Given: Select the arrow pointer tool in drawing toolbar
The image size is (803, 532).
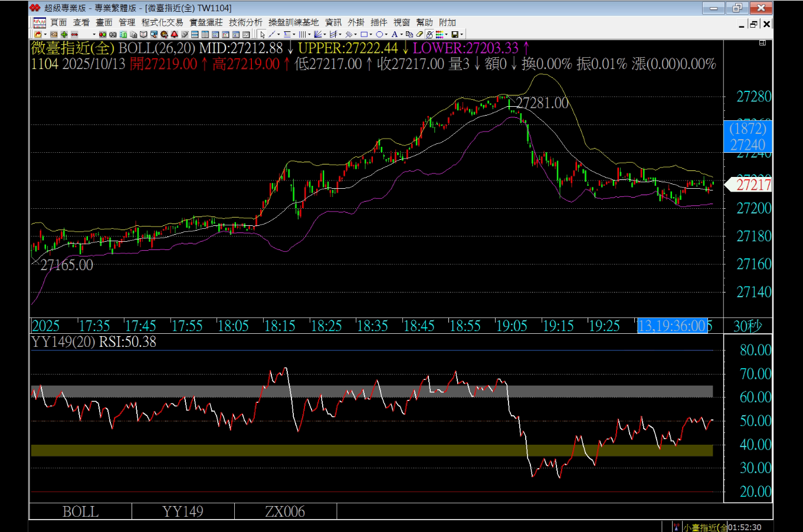Looking at the screenshot, I should (263, 34).
